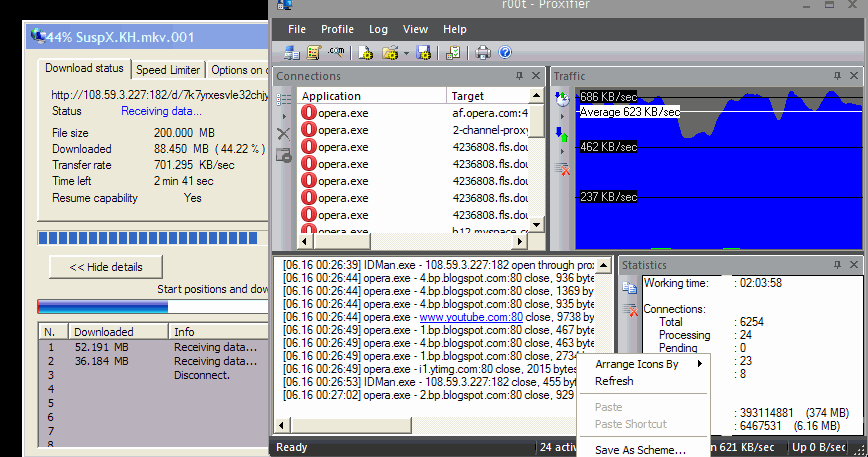
Task: Open the www.youtube.com:80 link in log
Action: pyautogui.click(x=471, y=317)
